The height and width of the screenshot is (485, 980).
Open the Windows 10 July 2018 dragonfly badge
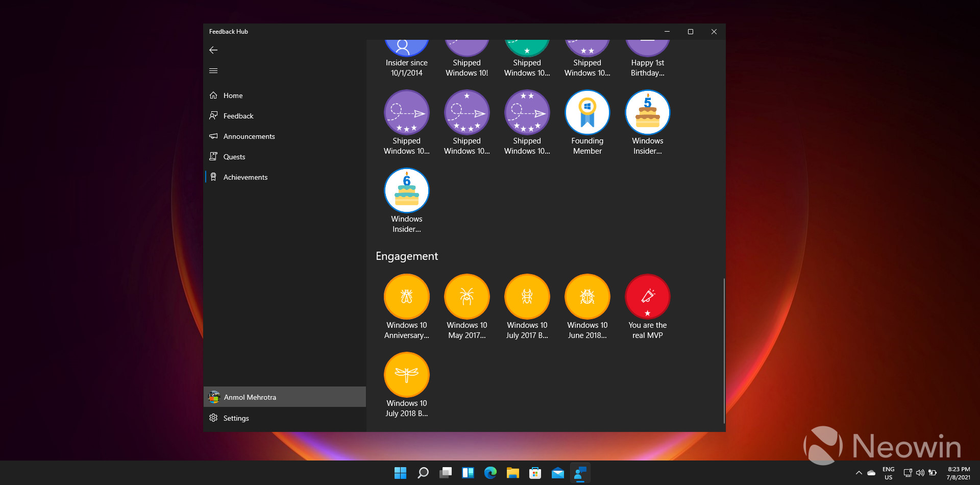(407, 385)
